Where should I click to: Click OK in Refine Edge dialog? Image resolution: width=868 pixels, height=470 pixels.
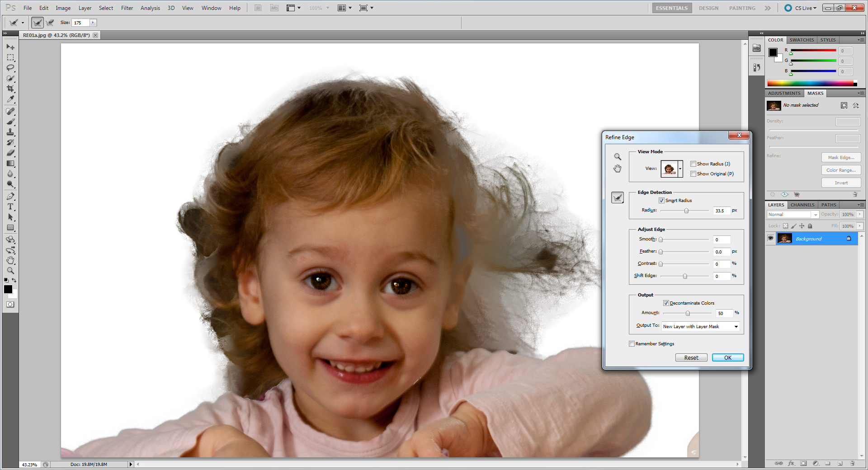pyautogui.click(x=728, y=358)
